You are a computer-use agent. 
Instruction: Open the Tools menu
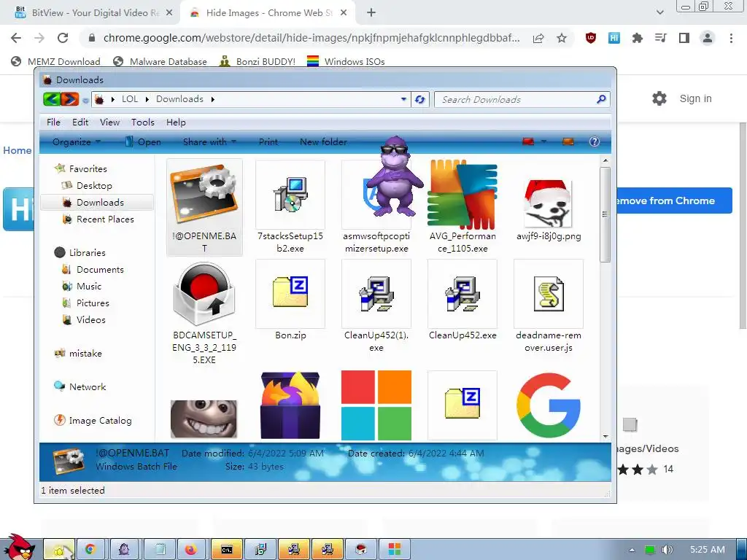click(x=143, y=122)
